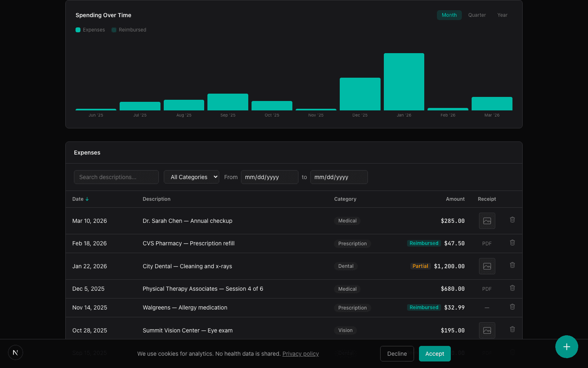Click the Medical tag on Dr. Sarah Chen row
This screenshot has width=588, height=368.
click(x=347, y=221)
